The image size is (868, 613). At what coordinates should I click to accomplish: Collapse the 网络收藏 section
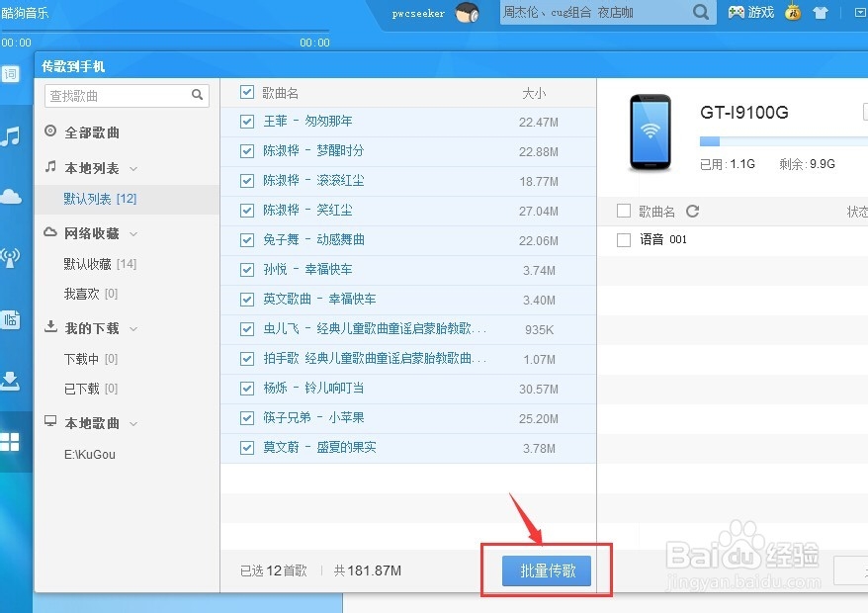(x=133, y=233)
